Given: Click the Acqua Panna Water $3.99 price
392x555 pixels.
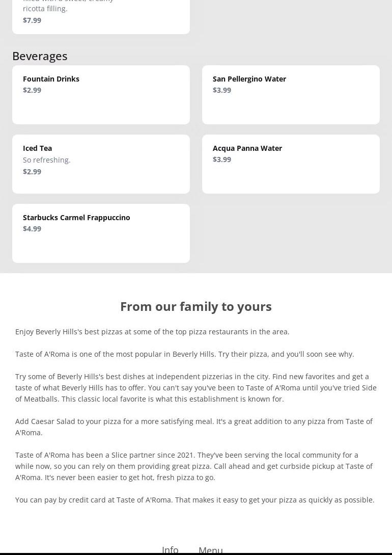Looking at the screenshot, I should pyautogui.click(x=222, y=159).
